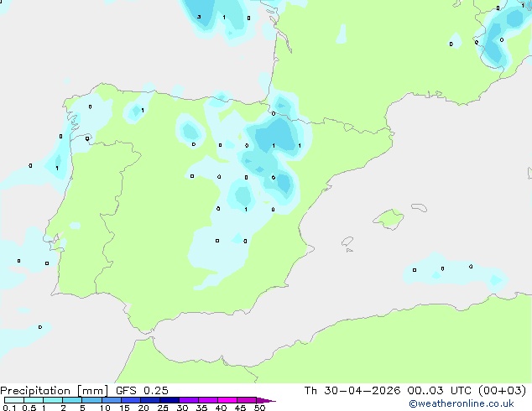
Task: Click the legend label '45'
Action: tap(240, 408)
